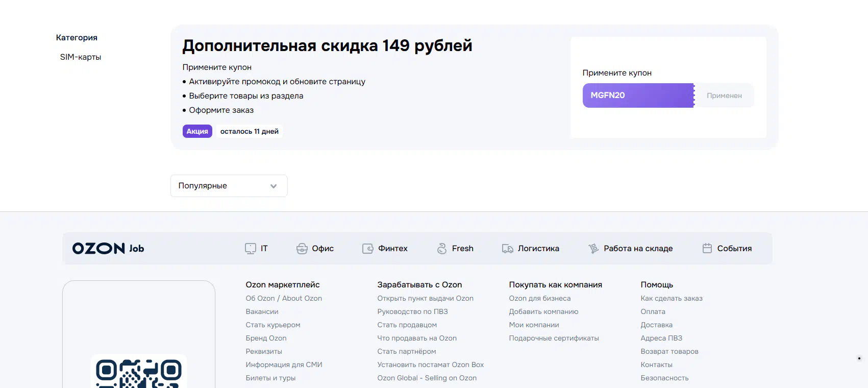
Task: Open the Оплата help link
Action: [x=653, y=312]
